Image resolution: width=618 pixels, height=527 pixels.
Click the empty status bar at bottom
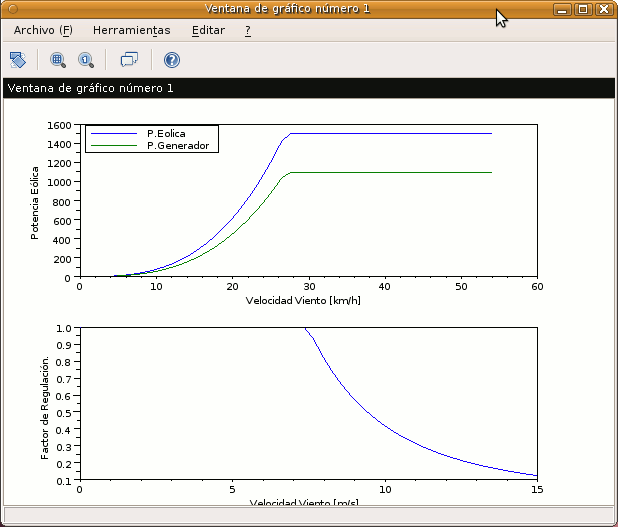[309, 515]
